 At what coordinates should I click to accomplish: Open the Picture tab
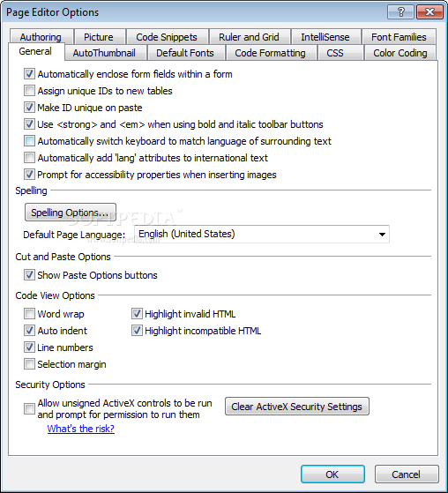click(x=99, y=37)
